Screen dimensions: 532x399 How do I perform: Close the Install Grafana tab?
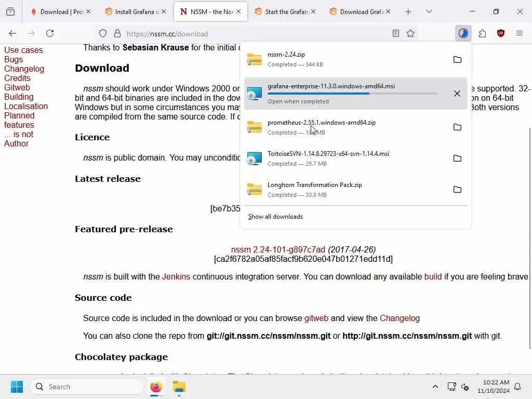coord(164,11)
